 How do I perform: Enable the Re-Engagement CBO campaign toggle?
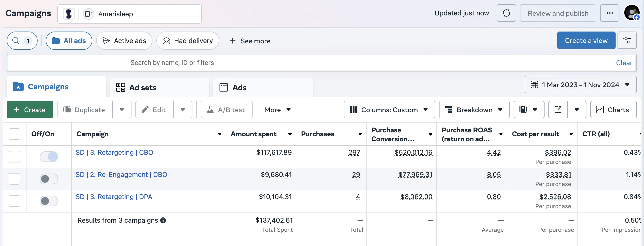[x=49, y=179]
